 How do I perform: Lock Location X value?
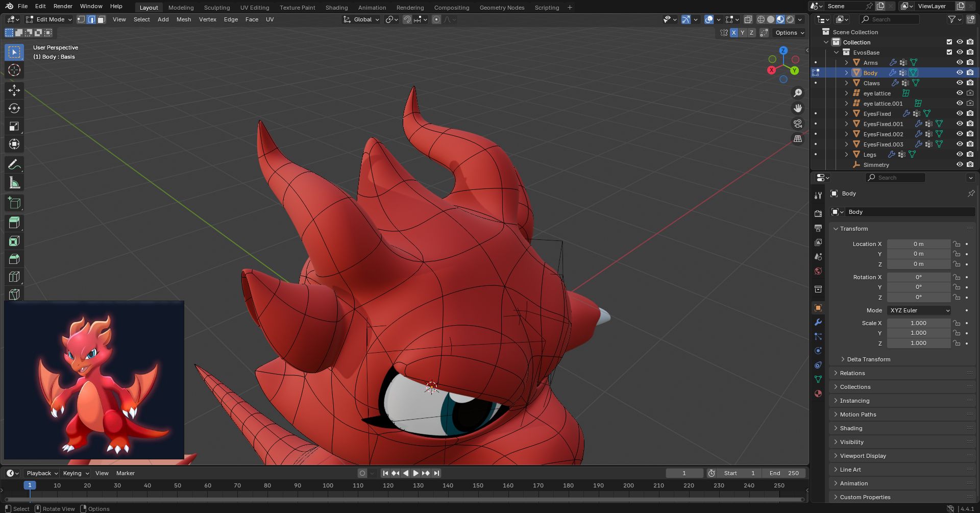pyautogui.click(x=957, y=244)
